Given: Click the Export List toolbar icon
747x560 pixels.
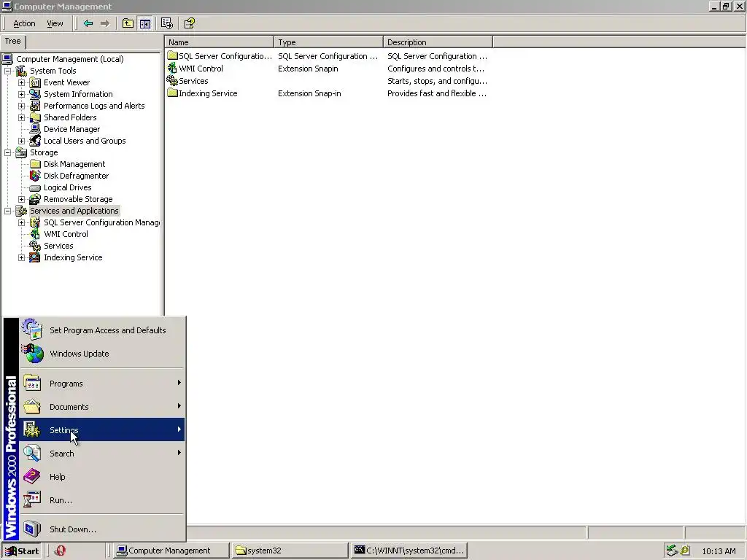Looking at the screenshot, I should point(167,23).
